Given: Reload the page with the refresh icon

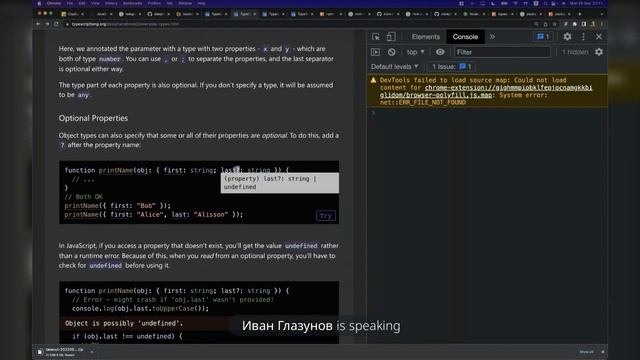Looking at the screenshot, I should (x=56, y=24).
